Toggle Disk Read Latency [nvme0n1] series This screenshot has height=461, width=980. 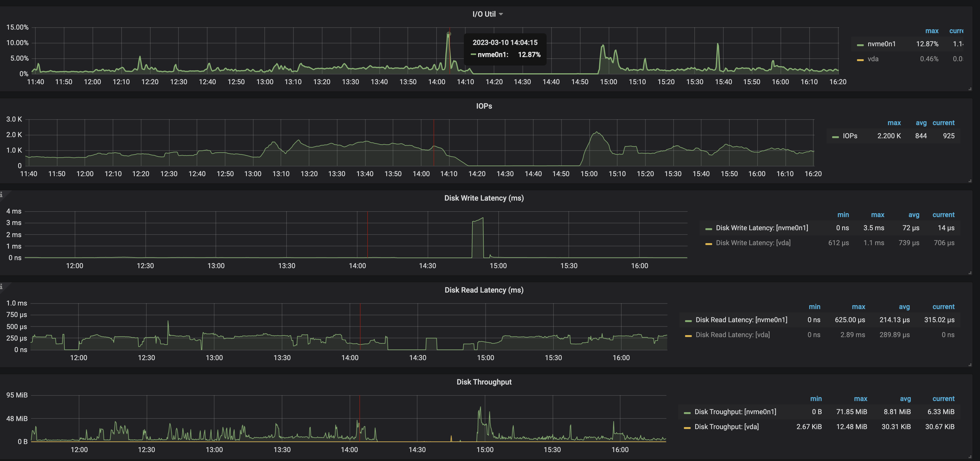741,320
